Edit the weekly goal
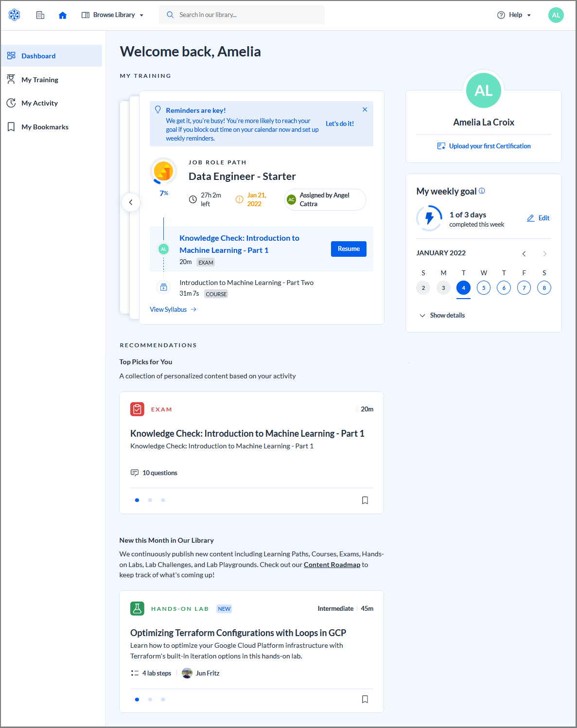 [x=538, y=218]
